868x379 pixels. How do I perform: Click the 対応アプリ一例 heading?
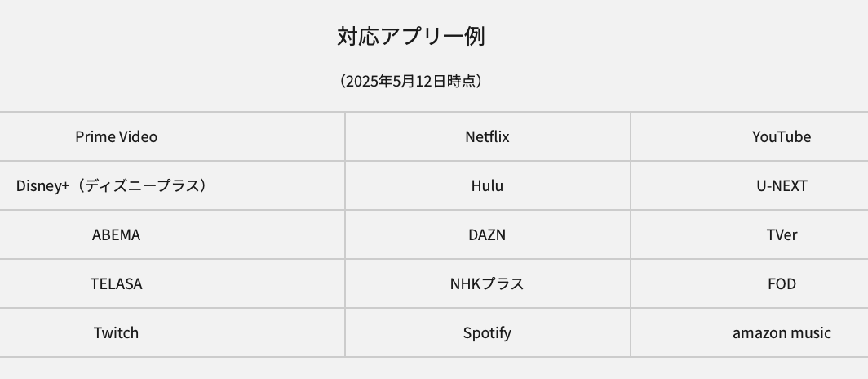pos(411,37)
